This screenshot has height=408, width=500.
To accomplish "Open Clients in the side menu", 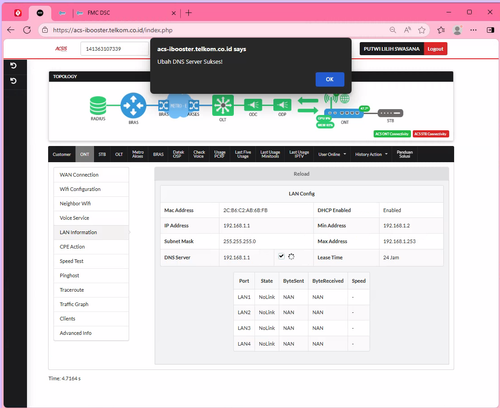I will (x=91, y=318).
